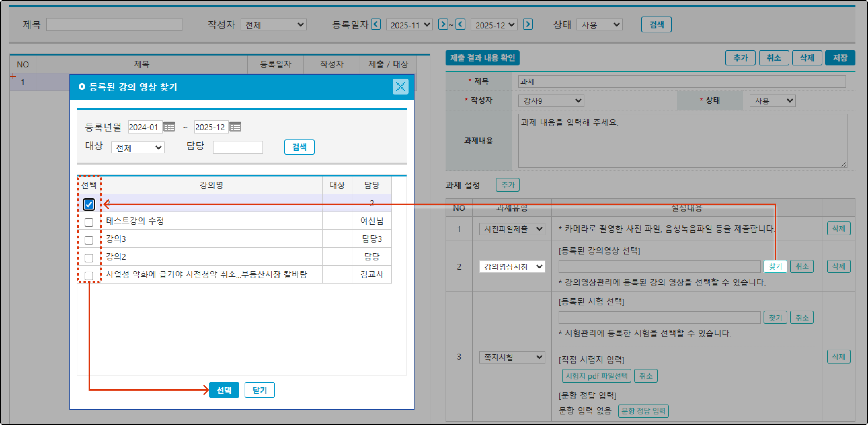Click next arrow after 2025-12 date
This screenshot has width=868, height=425.
click(527, 24)
